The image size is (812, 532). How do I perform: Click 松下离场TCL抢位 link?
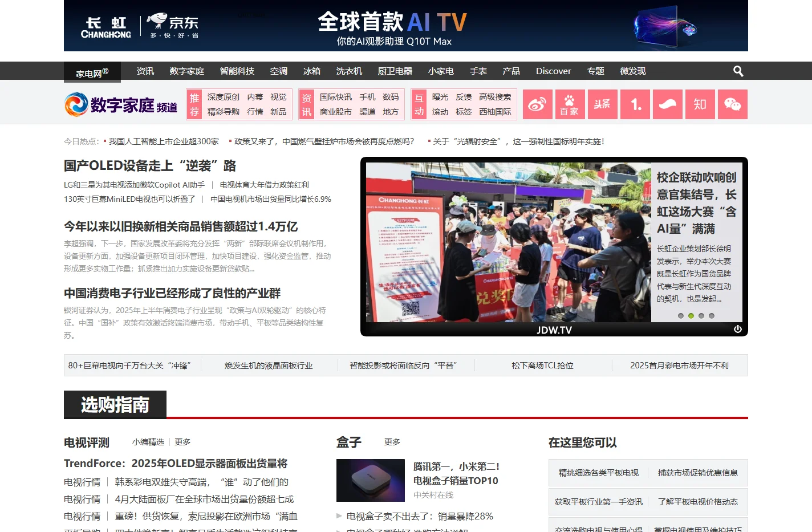pos(542,366)
